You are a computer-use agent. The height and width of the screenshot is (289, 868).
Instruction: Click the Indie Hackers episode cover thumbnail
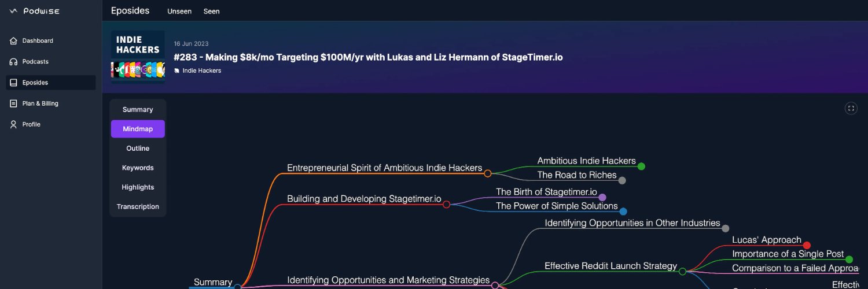[138, 57]
